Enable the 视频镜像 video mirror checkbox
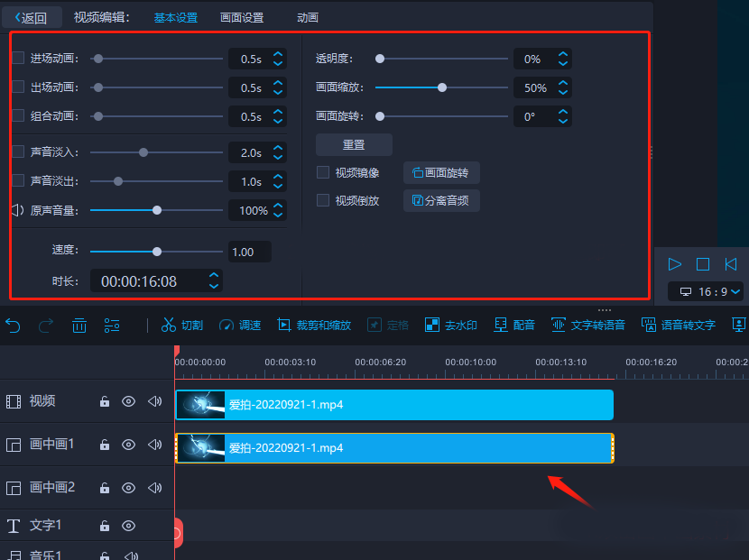The height and width of the screenshot is (560, 749). coord(322,173)
